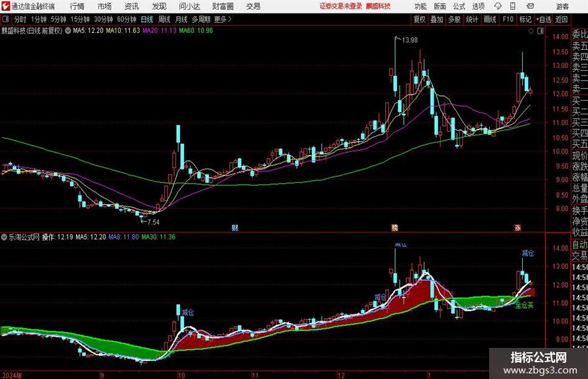588x379 pixels.
Task: Open the 市场 menu
Action: point(105,6)
